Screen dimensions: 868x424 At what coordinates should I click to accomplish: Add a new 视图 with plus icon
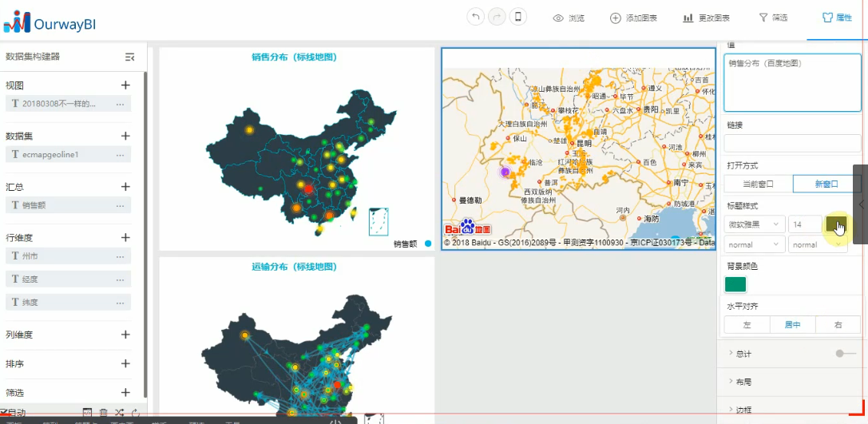(125, 85)
